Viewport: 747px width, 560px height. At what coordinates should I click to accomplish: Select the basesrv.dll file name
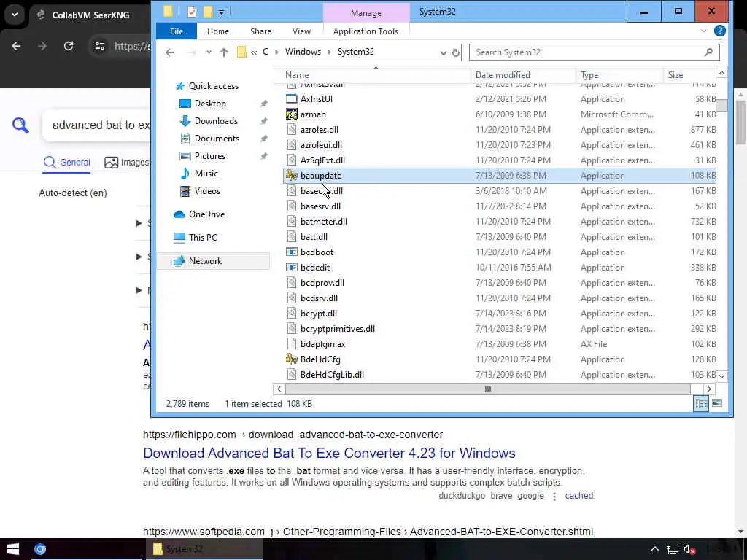coord(320,206)
